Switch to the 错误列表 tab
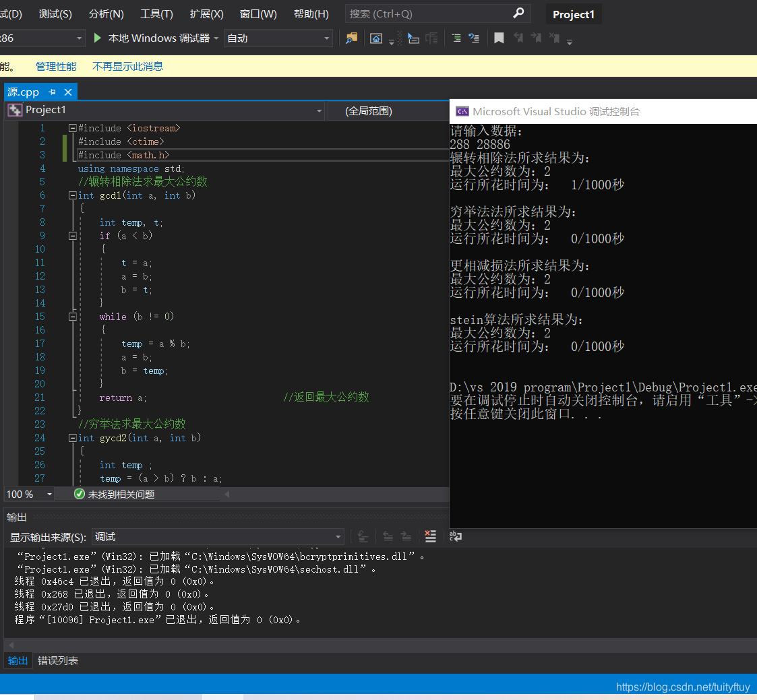Image resolution: width=757 pixels, height=700 pixels. click(58, 661)
